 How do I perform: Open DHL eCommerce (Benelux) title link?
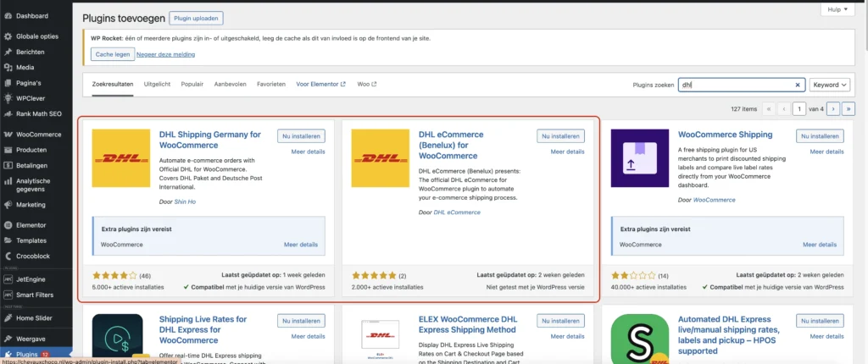click(451, 145)
